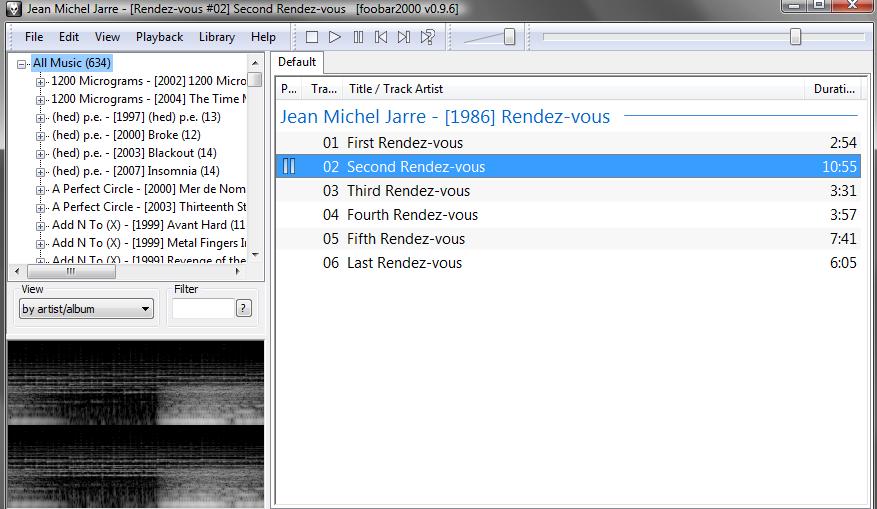
Task: Expand 1200 Micrograms [2002] album node
Action: (x=40, y=82)
